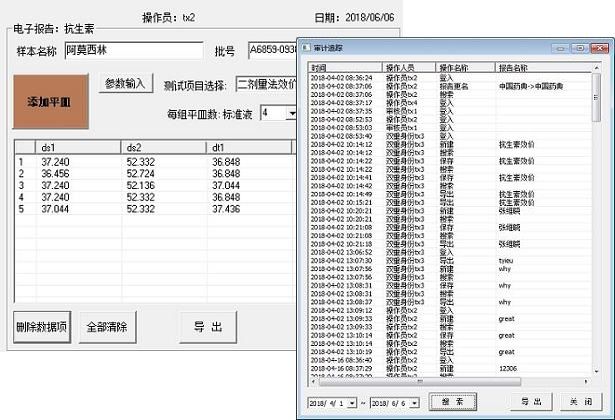The image size is (615, 420).
Task: Click 关闭 to close audit trail
Action: [580, 401]
